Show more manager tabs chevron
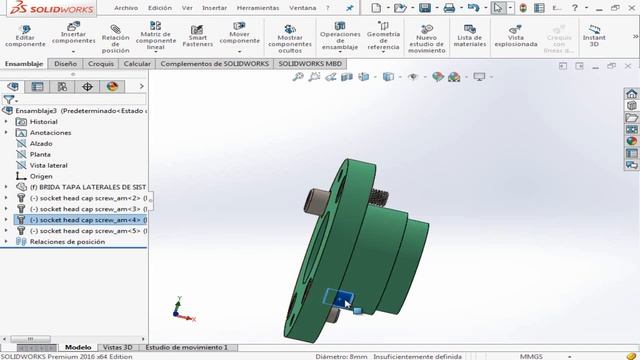Screen dimensions: 640x360 point(141,87)
